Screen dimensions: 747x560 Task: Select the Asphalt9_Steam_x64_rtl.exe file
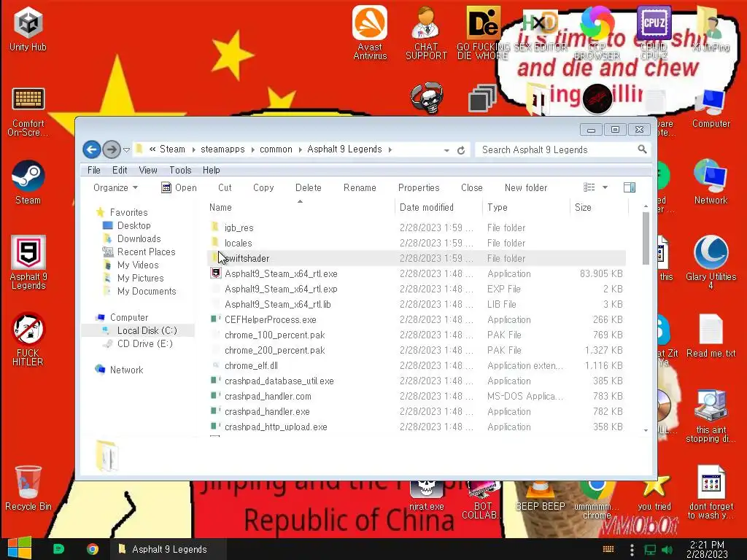coord(281,273)
